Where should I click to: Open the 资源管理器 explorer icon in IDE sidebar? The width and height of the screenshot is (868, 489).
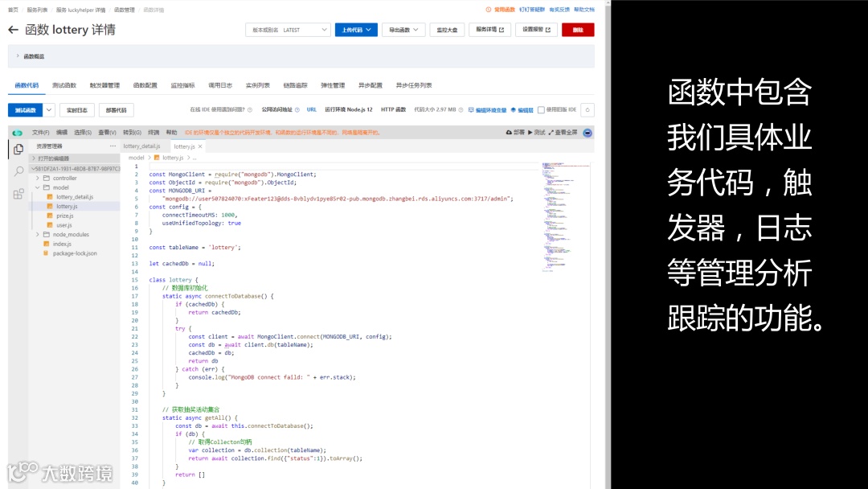pyautogui.click(x=19, y=148)
